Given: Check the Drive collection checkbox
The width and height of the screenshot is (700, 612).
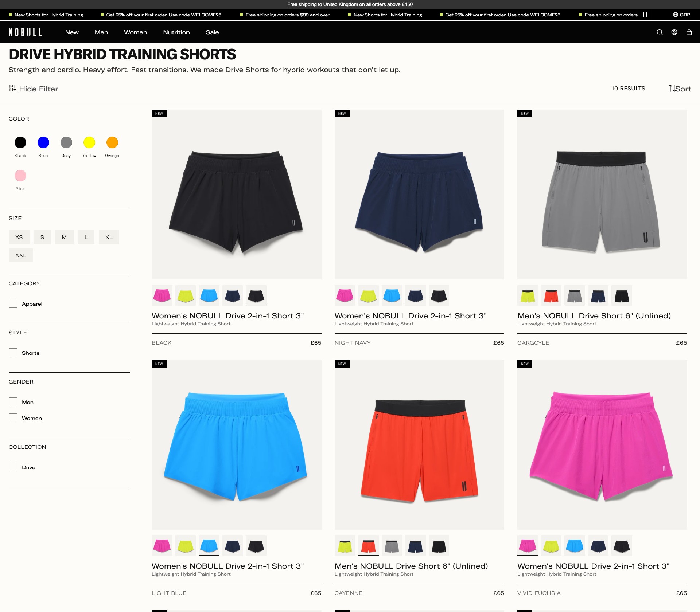Looking at the screenshot, I should coord(13,467).
